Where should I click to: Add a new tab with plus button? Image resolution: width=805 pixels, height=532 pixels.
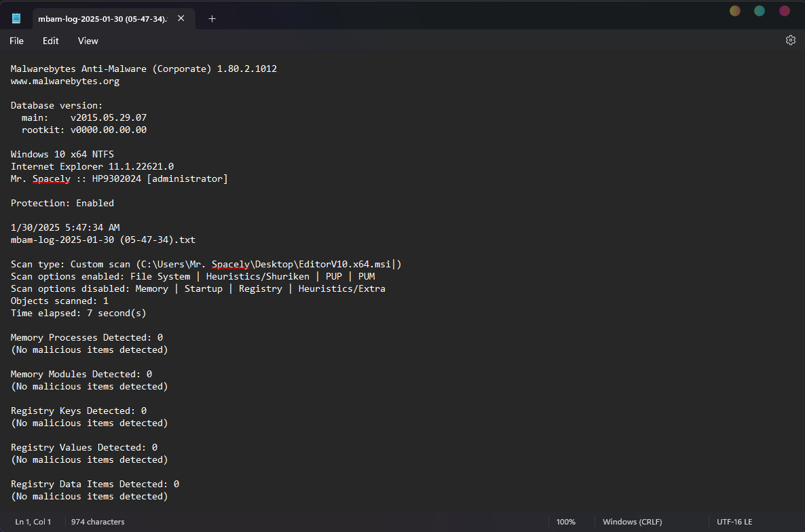tap(212, 19)
